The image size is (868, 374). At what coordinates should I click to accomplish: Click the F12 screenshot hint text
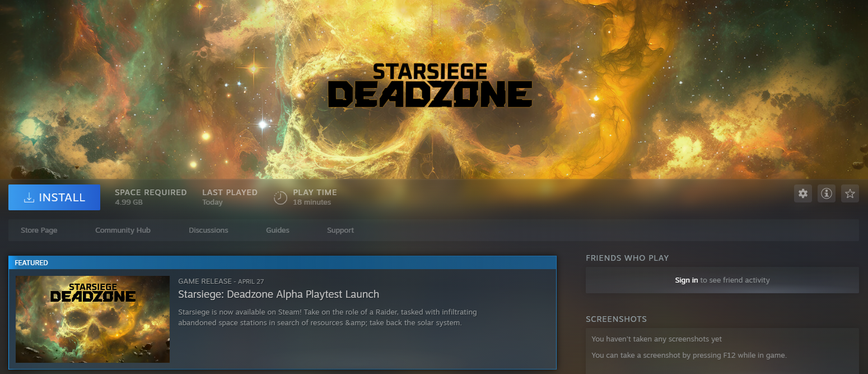point(689,355)
